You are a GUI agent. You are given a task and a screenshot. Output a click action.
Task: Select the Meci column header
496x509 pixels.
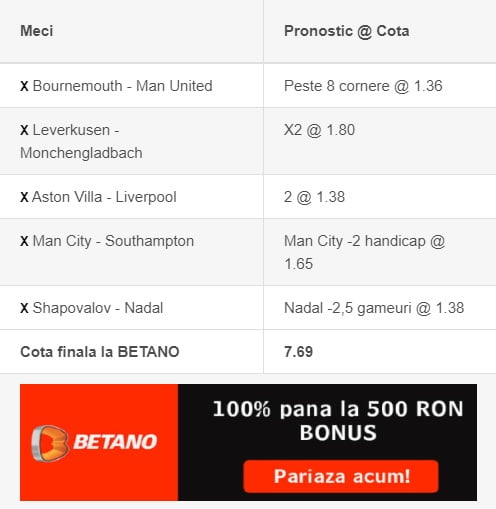pos(37,31)
